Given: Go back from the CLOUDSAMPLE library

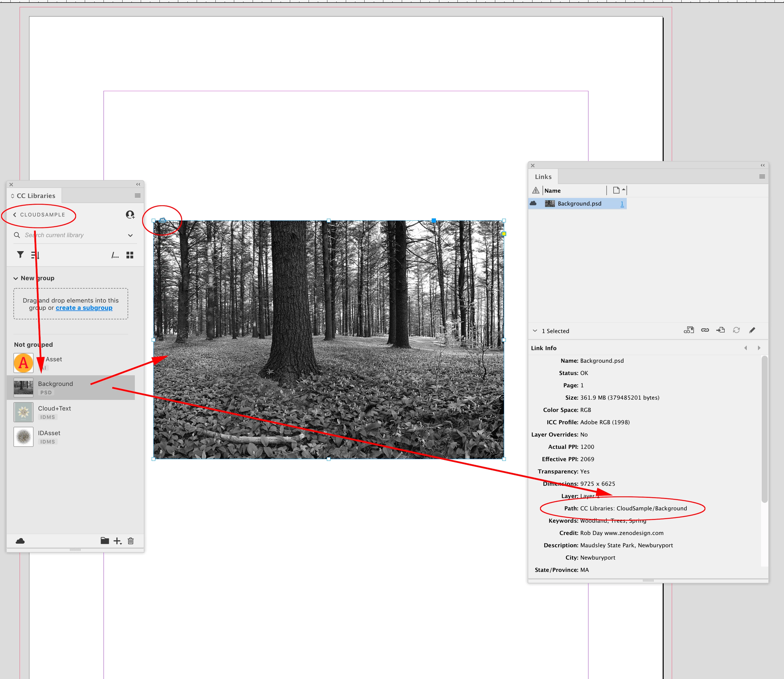Looking at the screenshot, I should click(x=15, y=214).
